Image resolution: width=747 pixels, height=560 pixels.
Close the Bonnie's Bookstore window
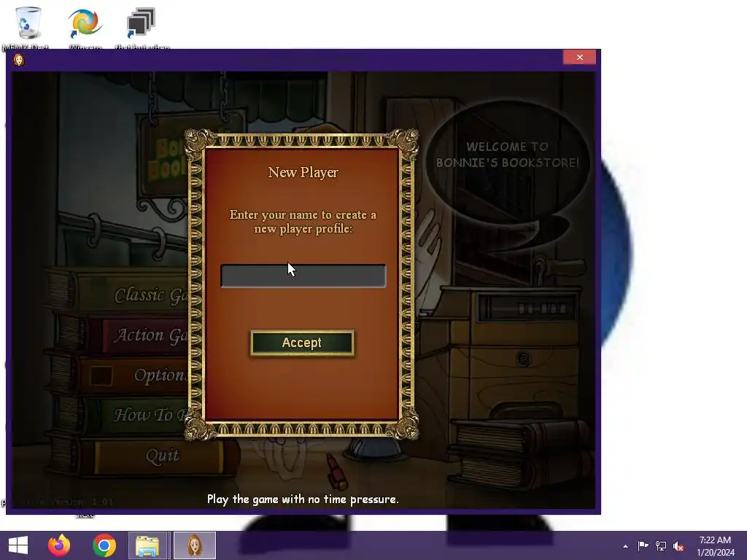click(x=579, y=57)
